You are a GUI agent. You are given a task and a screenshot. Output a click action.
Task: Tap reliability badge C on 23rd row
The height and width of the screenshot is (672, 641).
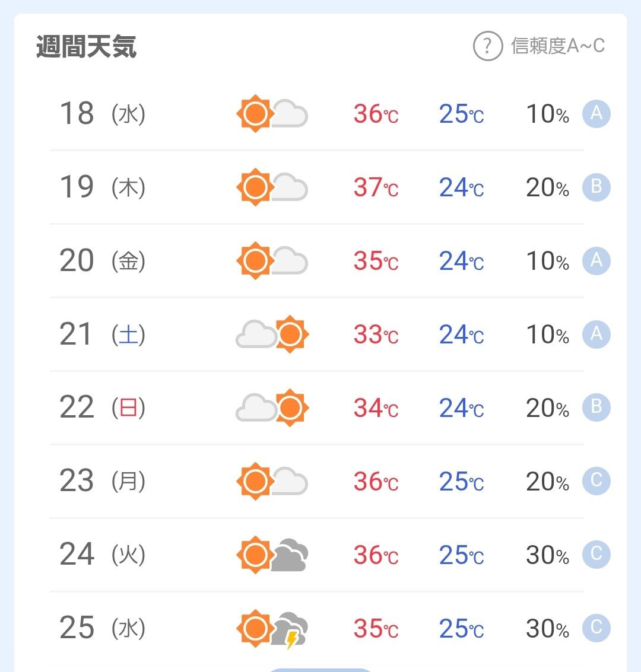click(x=596, y=481)
